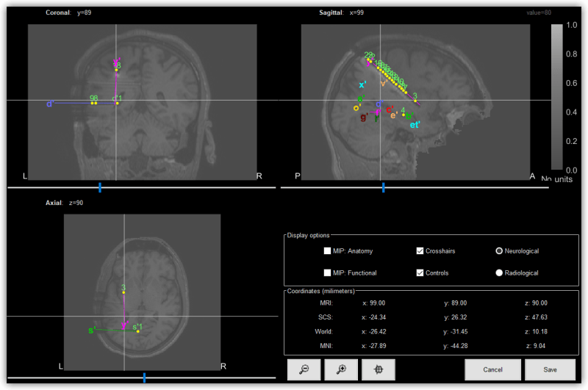Click the sagittal slice slider handle
Viewport: 588px width, 390px height.
pyautogui.click(x=383, y=187)
